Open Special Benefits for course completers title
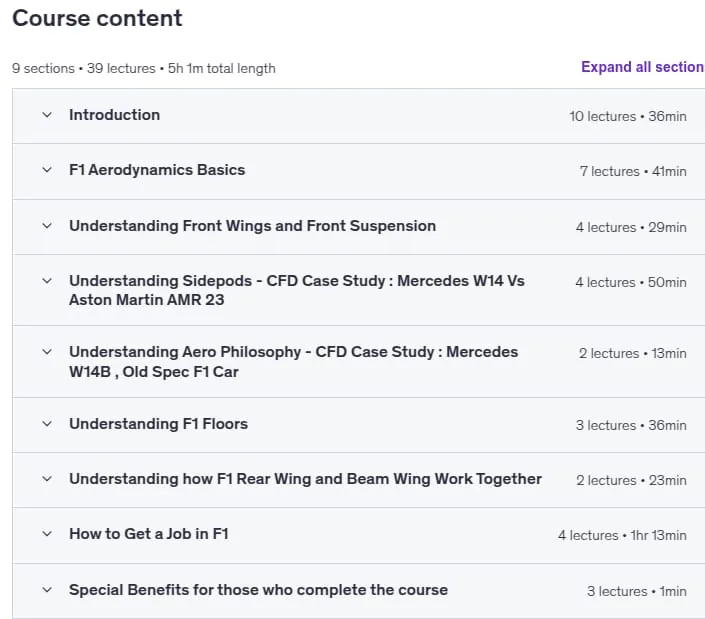The image size is (705, 619). pos(258,590)
